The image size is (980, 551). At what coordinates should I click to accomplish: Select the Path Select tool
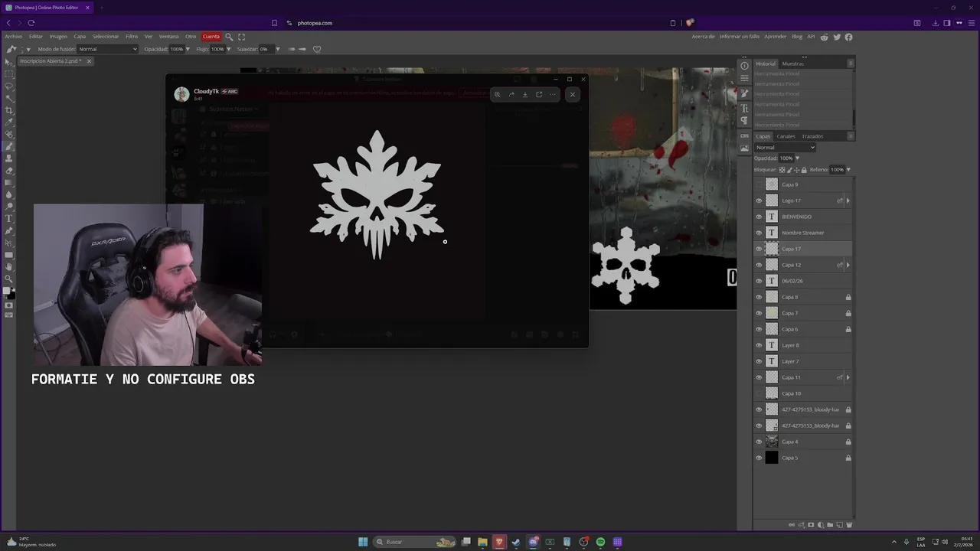pos(9,243)
